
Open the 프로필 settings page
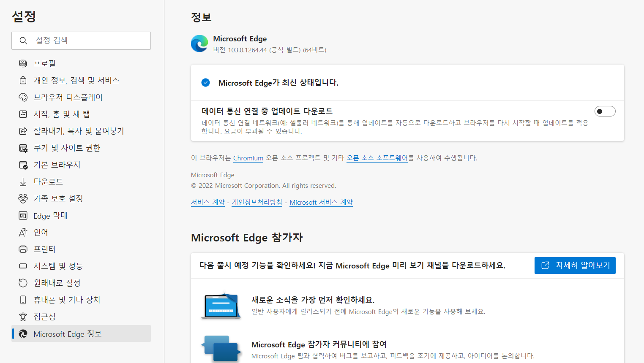[81, 63]
